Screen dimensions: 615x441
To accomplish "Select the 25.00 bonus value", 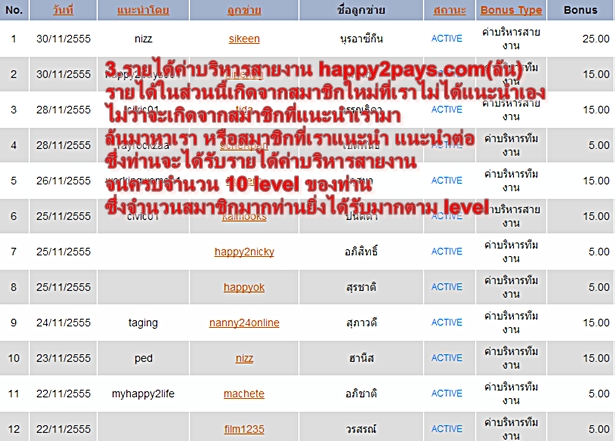I will 595,38.
